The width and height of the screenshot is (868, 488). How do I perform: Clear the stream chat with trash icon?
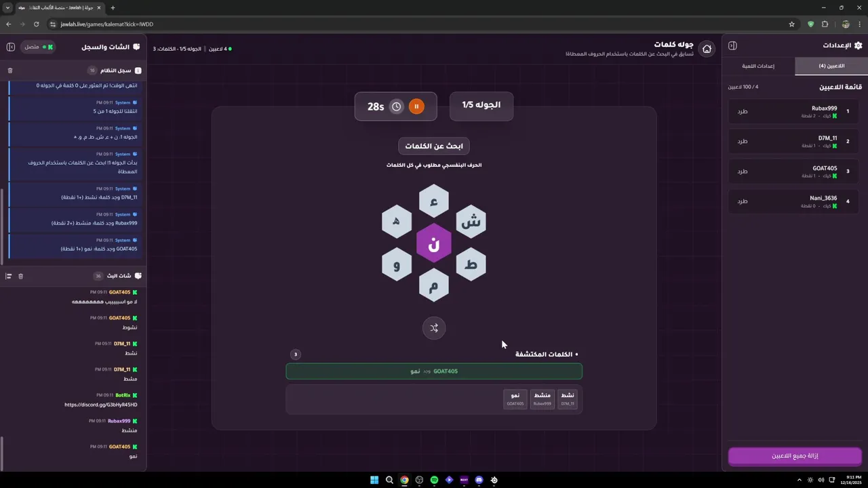20,276
